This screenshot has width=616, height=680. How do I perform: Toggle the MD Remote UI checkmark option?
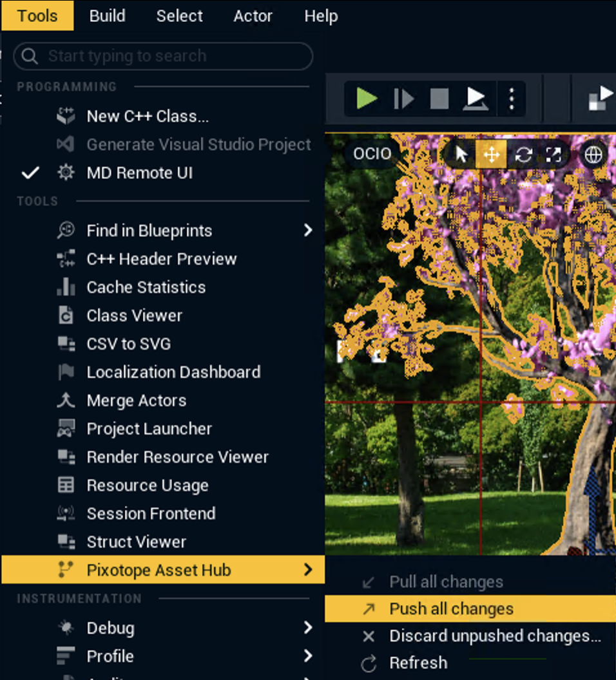[139, 173]
